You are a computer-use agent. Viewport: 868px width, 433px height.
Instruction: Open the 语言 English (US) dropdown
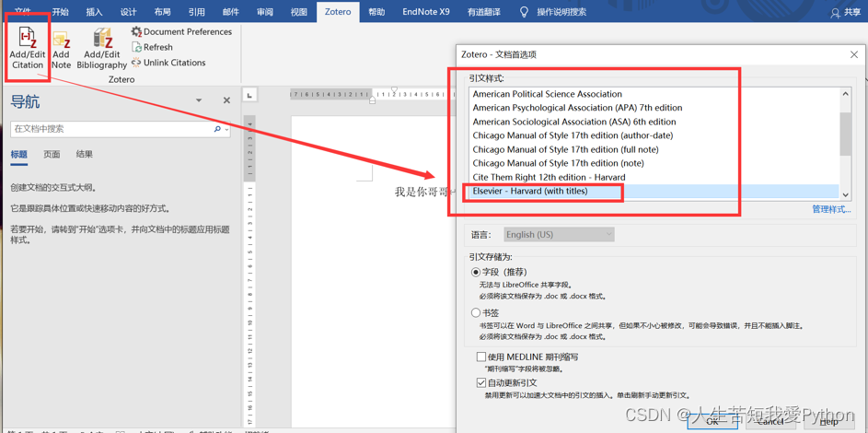[560, 235]
